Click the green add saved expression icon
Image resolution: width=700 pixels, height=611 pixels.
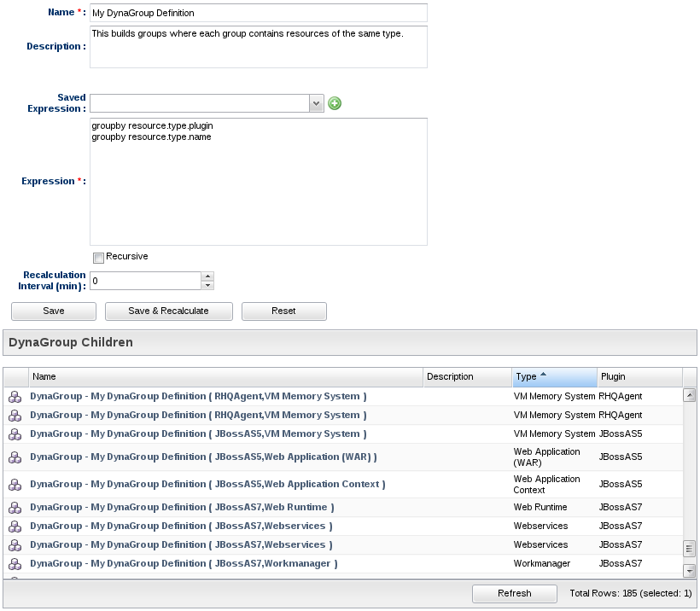[x=335, y=103]
